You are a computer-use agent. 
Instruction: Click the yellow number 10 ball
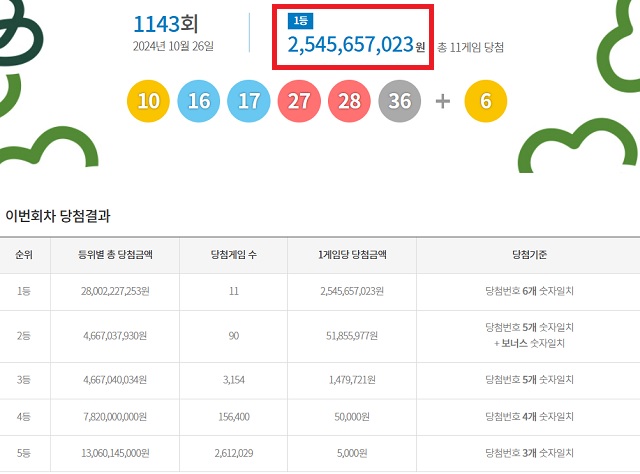[x=148, y=101]
